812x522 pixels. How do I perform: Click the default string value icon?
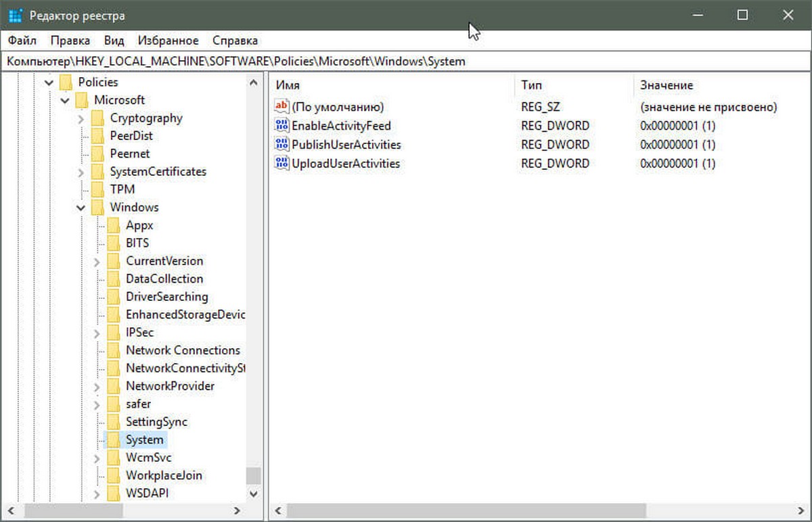click(x=281, y=107)
